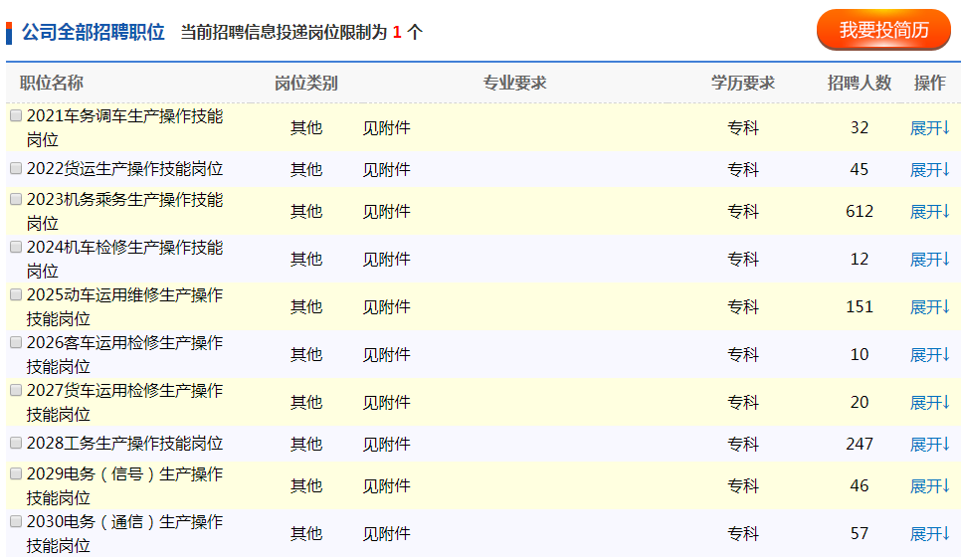Expand the 2028工务 row with 247 openings
The height and width of the screenshot is (560, 962).
pos(930,445)
